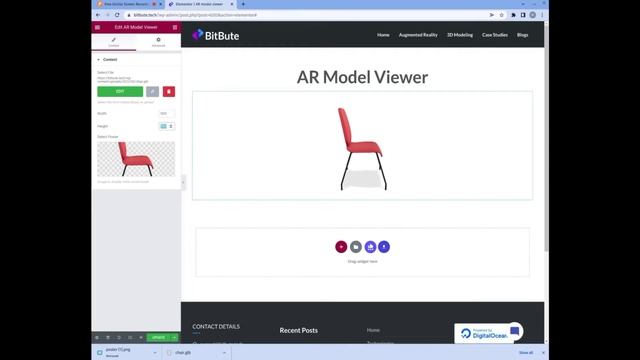This screenshot has height=360, width=640.
Task: Click the footer Home link
Action: [x=373, y=330]
